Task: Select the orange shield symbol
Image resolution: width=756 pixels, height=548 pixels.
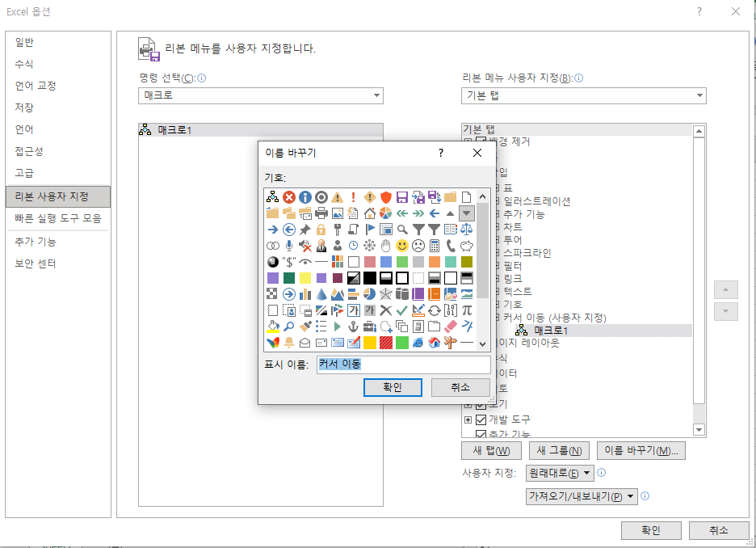Action: point(386,197)
